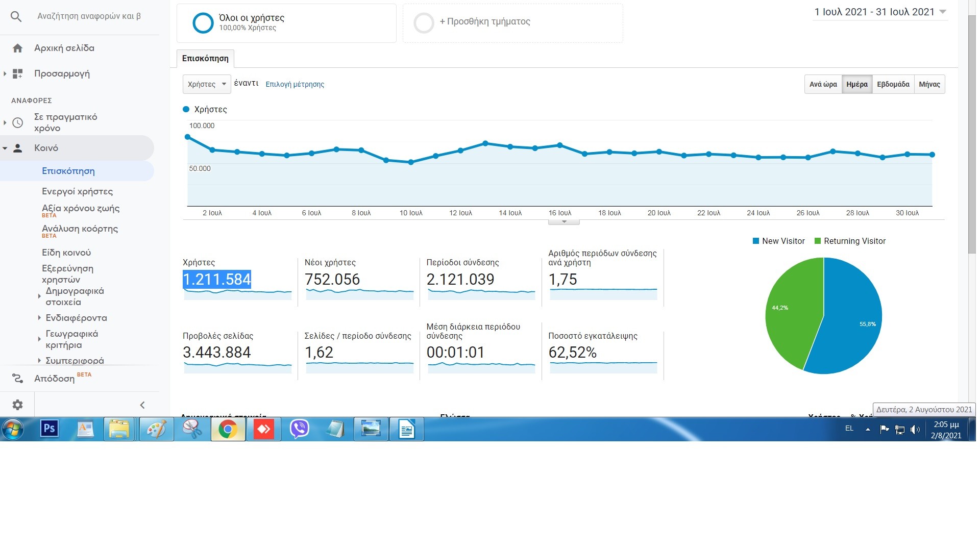Open the Home page house icon
This screenshot has width=980, height=551.
17,48
